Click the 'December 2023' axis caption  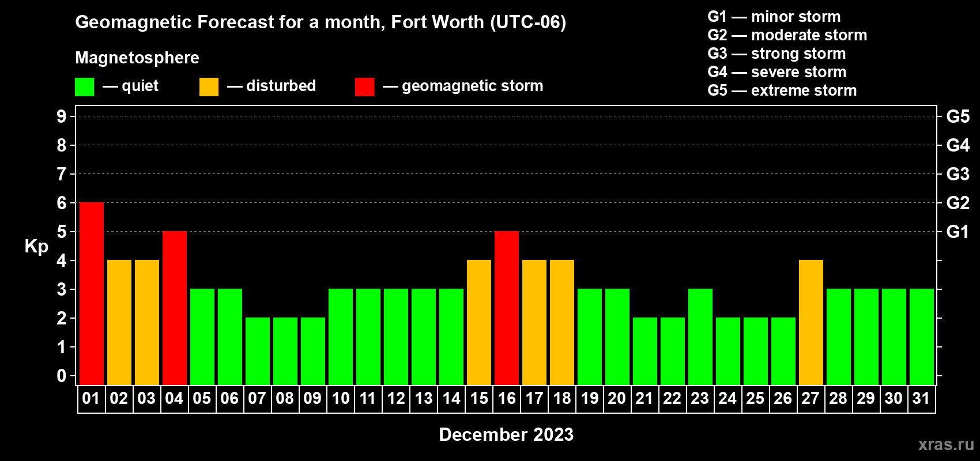pyautogui.click(x=506, y=434)
